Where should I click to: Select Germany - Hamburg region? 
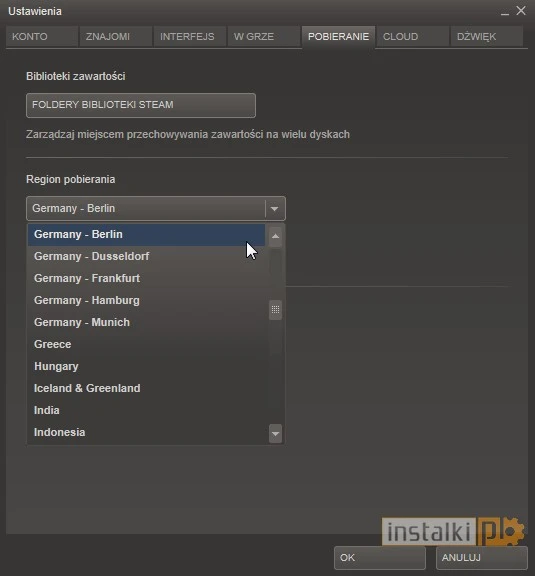(146, 300)
